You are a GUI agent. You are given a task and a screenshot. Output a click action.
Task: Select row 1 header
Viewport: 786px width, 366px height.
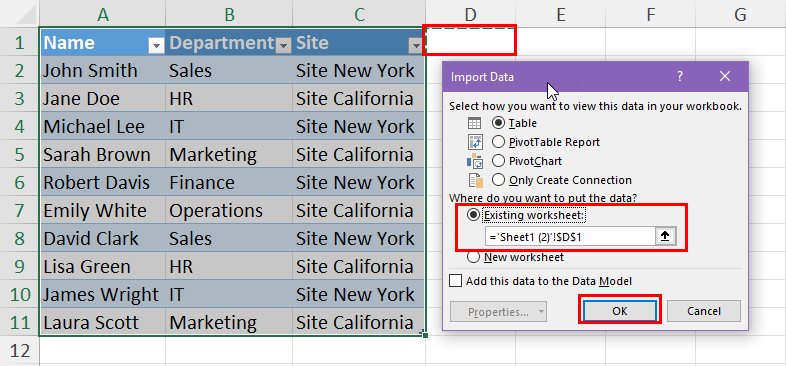(20, 42)
